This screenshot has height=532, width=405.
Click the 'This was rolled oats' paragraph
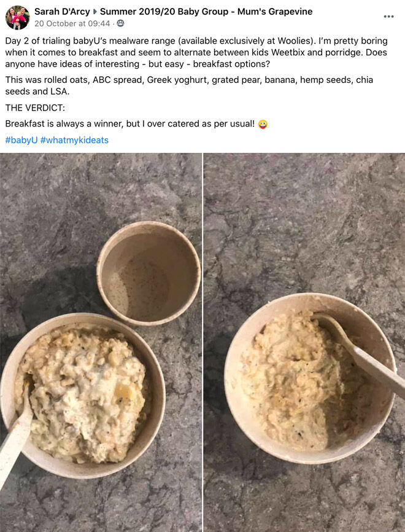[x=189, y=85]
